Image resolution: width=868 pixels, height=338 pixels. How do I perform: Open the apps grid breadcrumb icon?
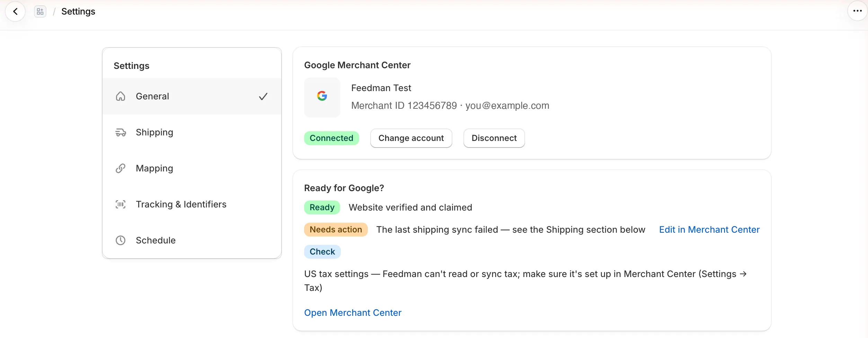[x=40, y=11]
